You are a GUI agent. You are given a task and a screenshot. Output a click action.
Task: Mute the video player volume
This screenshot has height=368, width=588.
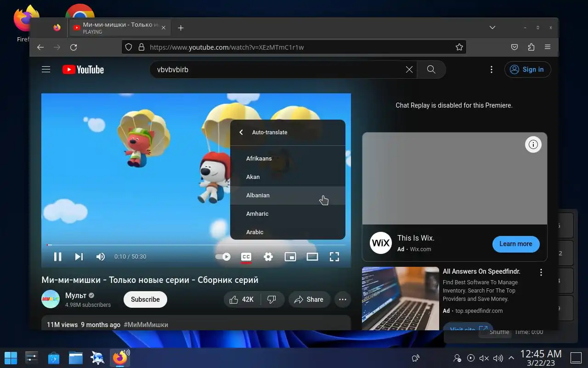coord(100,257)
